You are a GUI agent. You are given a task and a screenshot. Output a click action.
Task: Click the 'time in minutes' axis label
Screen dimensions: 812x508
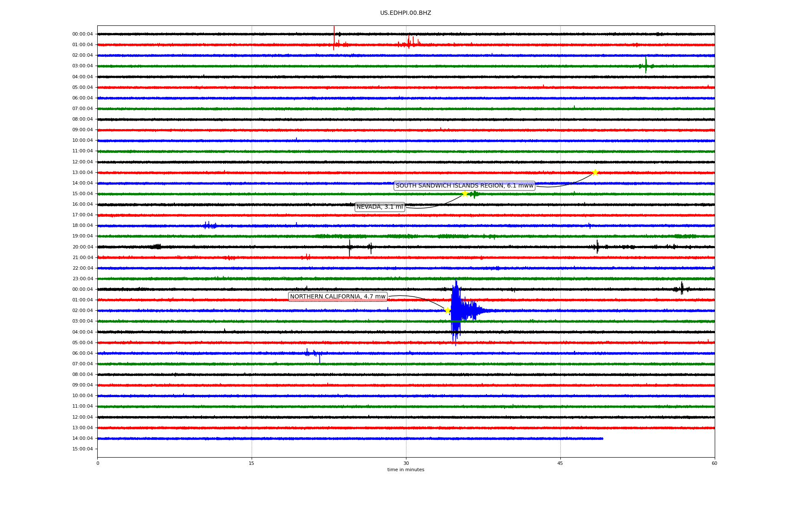pos(406,470)
